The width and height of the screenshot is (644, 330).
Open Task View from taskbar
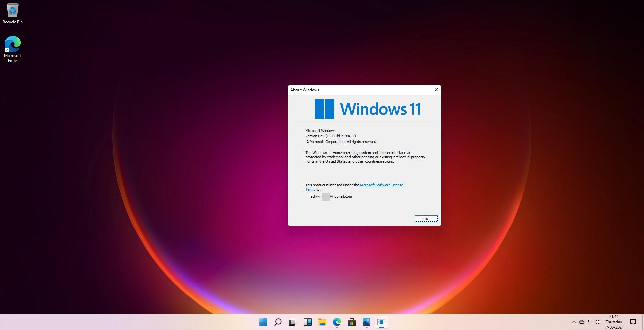pyautogui.click(x=292, y=322)
